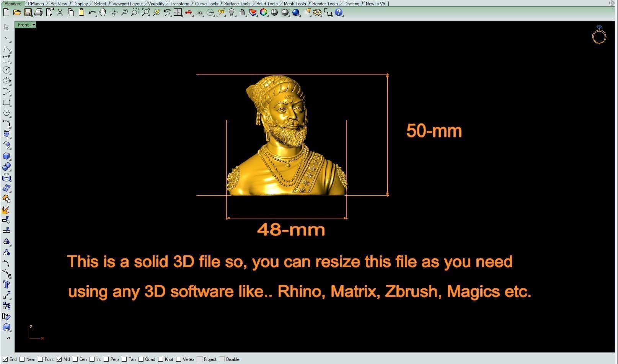
Task: Open a file using the folder icon
Action: tap(17, 13)
